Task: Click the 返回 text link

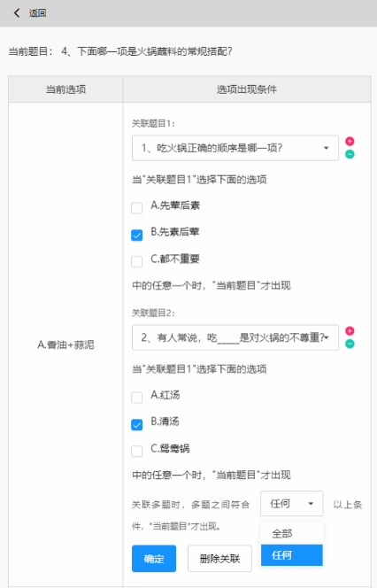Action: (x=37, y=13)
